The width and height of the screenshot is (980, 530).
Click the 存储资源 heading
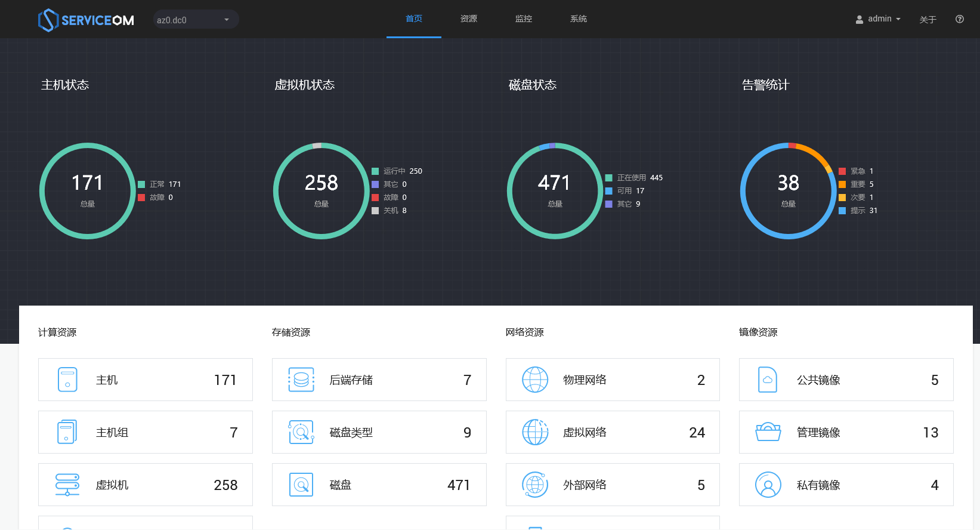(291, 332)
